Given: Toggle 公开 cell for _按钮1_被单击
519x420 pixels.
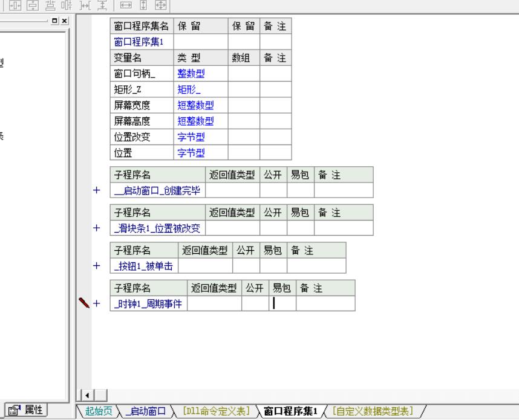Looking at the screenshot, I should click(x=246, y=265).
